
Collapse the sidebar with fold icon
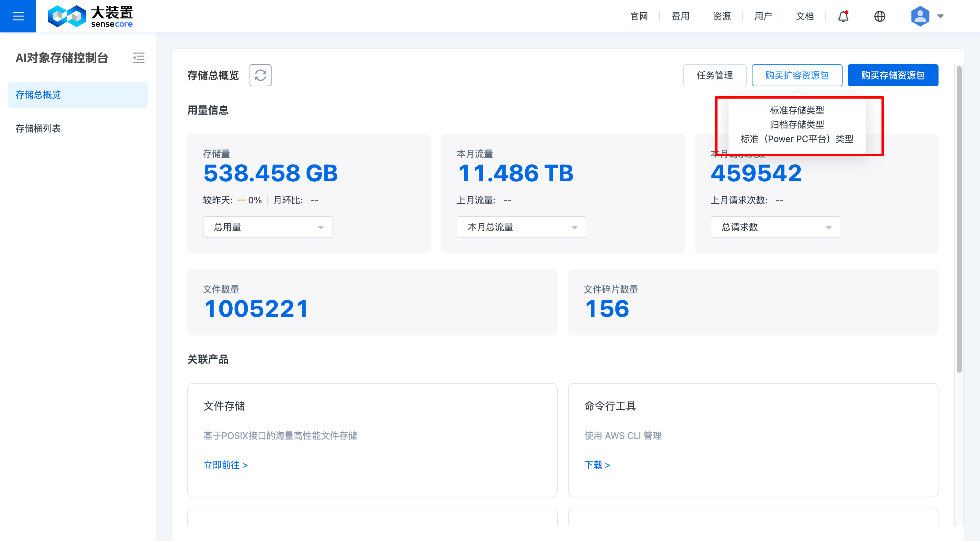[138, 58]
